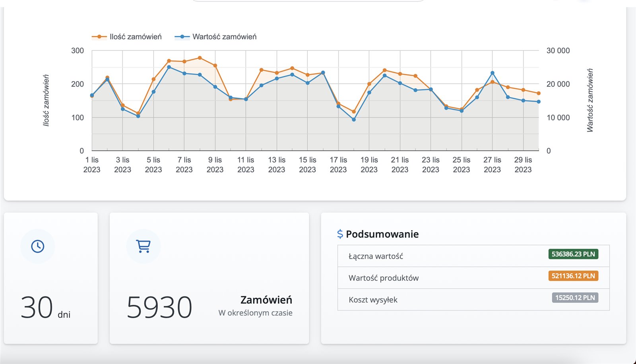The width and height of the screenshot is (636, 364).
Task: Click the blue legend marker for Wartość zamówień
Action: tap(182, 37)
